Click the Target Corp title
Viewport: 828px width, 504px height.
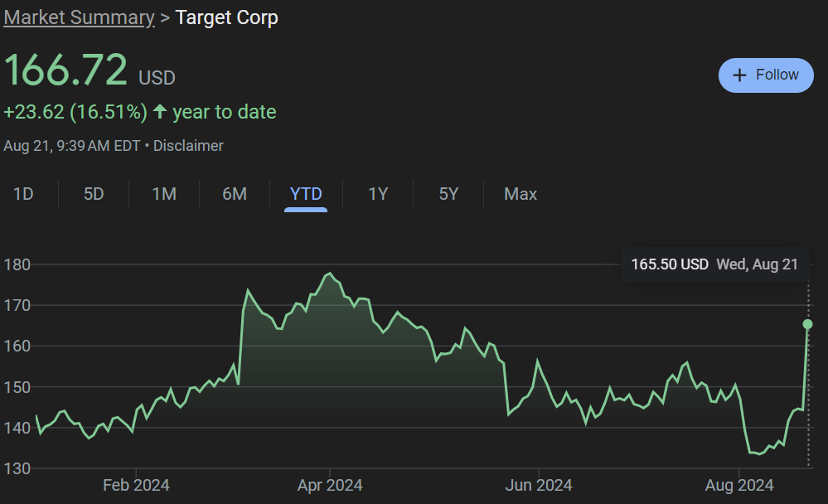tap(226, 17)
